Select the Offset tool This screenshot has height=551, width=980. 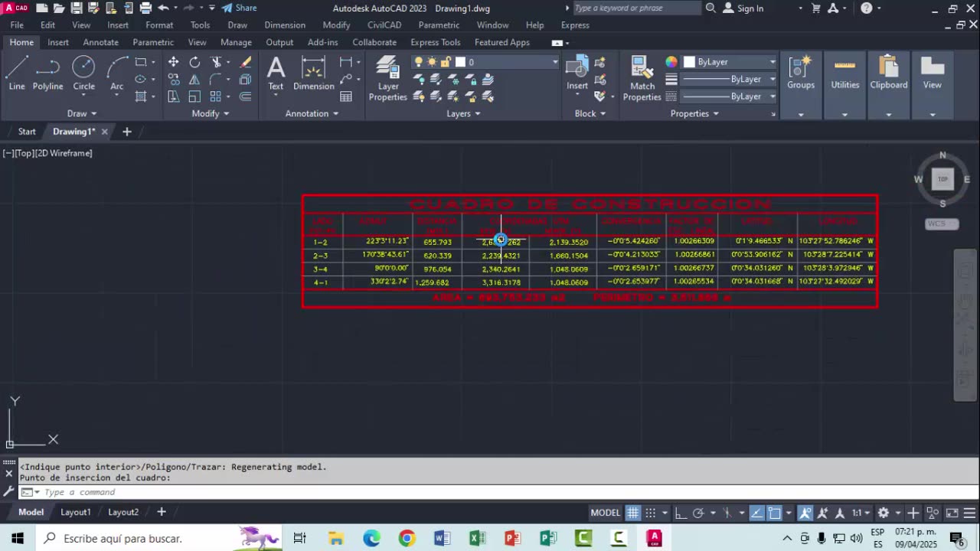[x=245, y=96]
